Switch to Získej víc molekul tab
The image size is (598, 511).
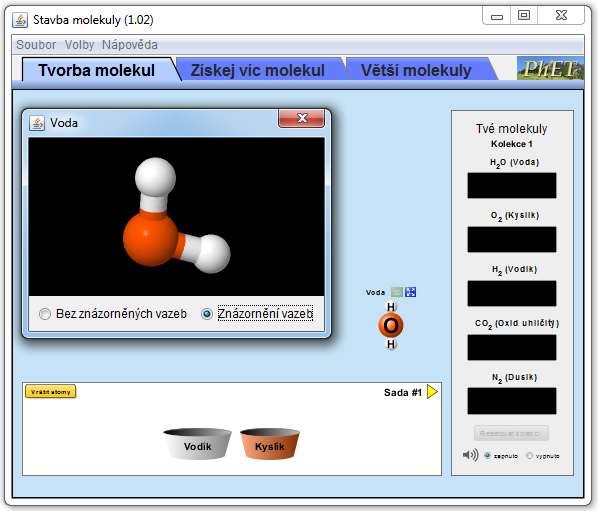coord(258,70)
